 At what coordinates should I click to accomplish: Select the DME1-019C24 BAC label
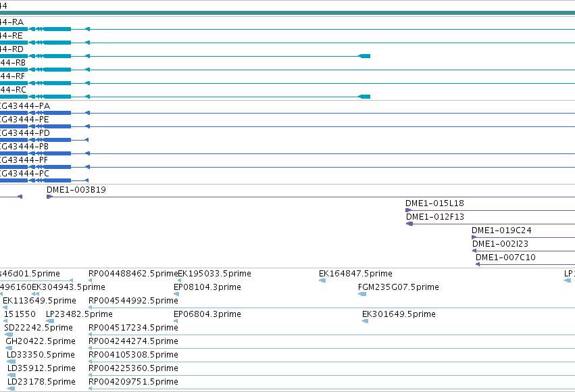click(501, 230)
